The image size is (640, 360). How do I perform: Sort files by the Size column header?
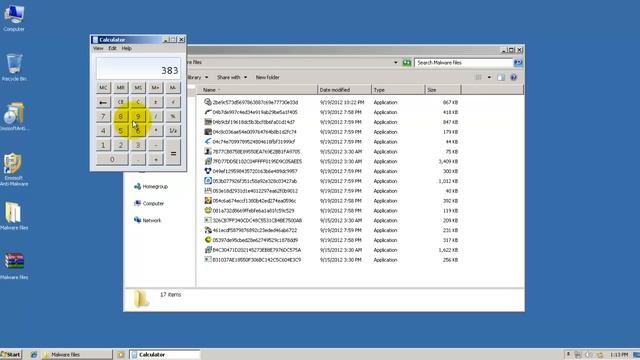click(442, 89)
